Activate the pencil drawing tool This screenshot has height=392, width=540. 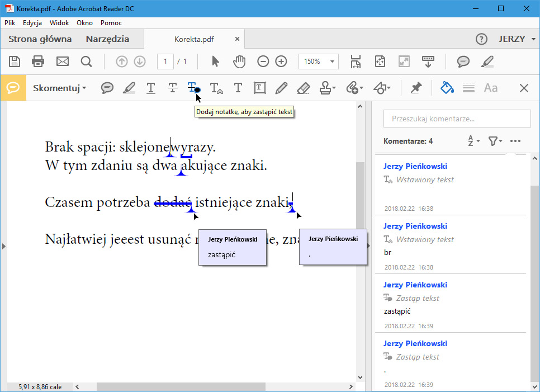(281, 88)
